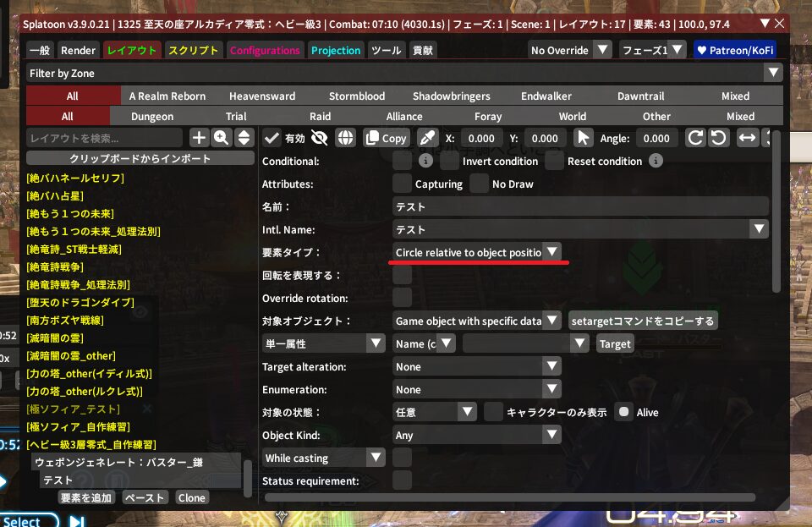Click the magnifier-plus icon beside layout search
This screenshot has height=527, width=812.
pos(222,138)
